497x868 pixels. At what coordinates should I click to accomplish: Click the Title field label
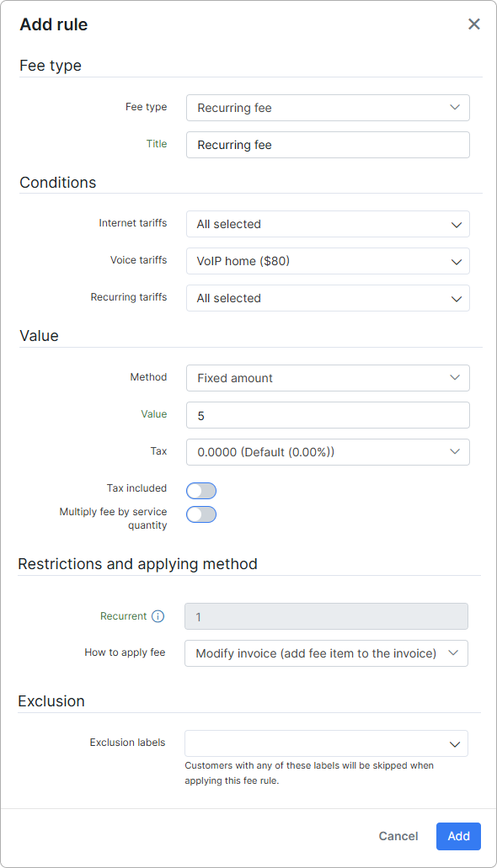pyautogui.click(x=157, y=144)
